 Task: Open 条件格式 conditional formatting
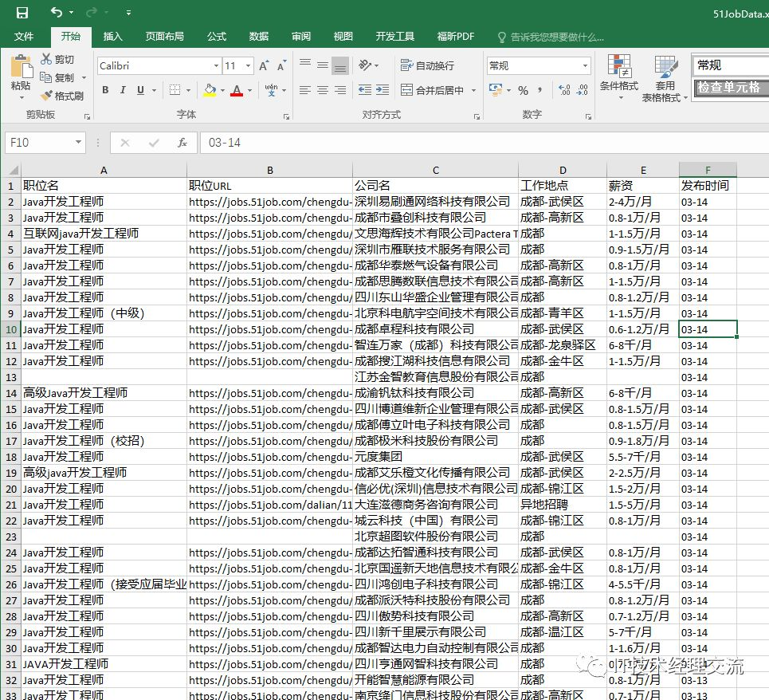619,77
